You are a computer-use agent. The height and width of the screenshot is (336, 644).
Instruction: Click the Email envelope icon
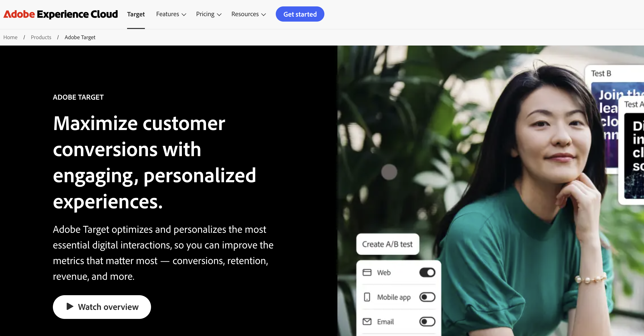click(367, 322)
